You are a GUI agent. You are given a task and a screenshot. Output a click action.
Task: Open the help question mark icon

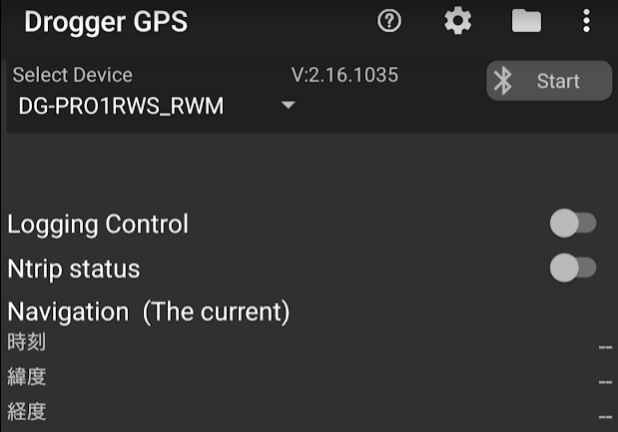(x=389, y=20)
